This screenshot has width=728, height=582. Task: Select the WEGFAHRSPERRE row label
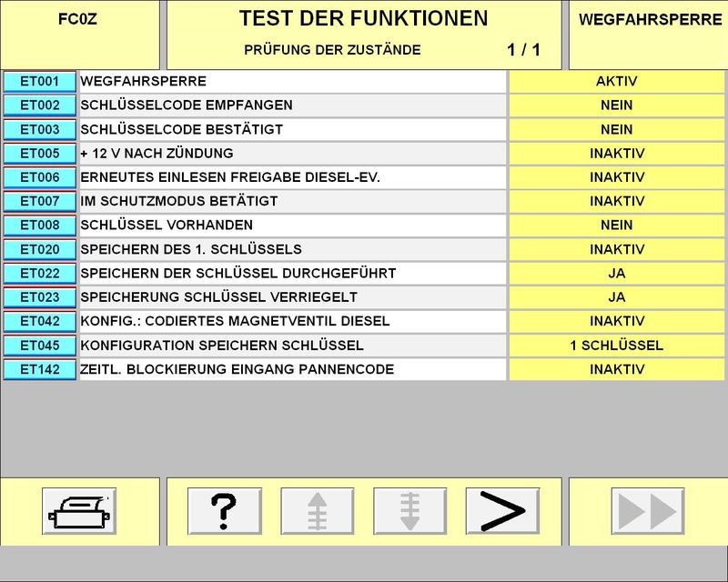click(291, 81)
